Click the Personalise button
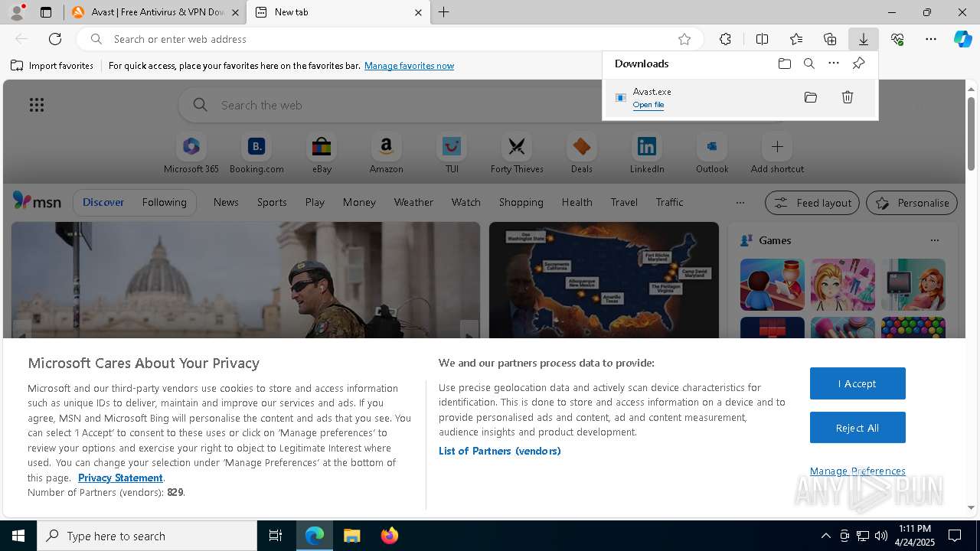This screenshot has height=551, width=980. (x=911, y=203)
